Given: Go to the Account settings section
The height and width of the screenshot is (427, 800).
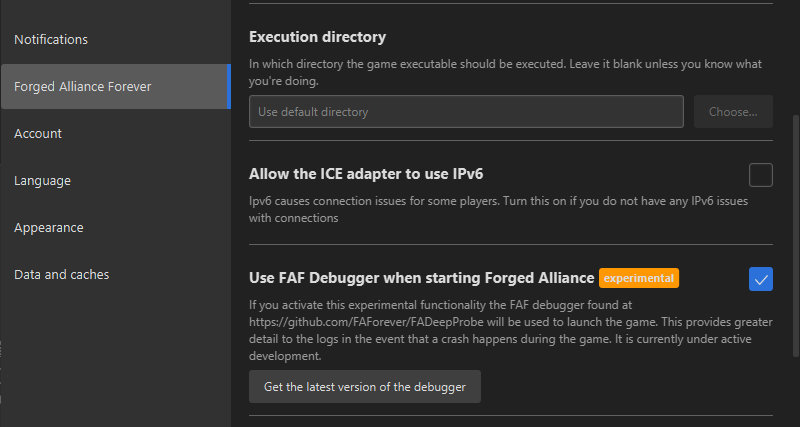Looking at the screenshot, I should [38, 134].
